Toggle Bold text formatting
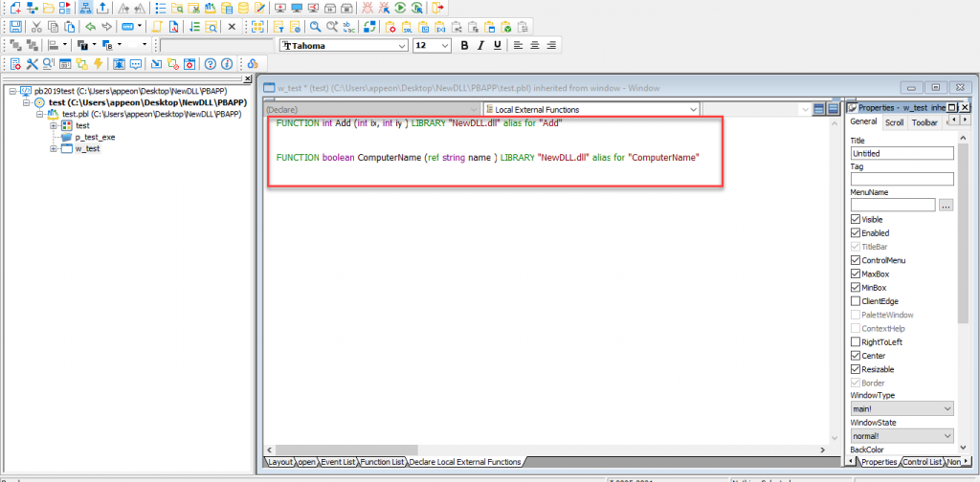Viewport: 980px width, 482px height. point(465,45)
